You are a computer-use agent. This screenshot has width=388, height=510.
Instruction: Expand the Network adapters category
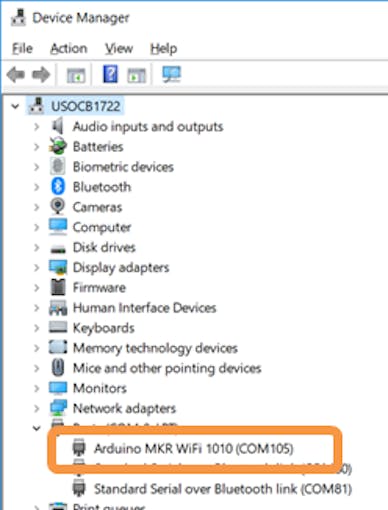[37, 408]
